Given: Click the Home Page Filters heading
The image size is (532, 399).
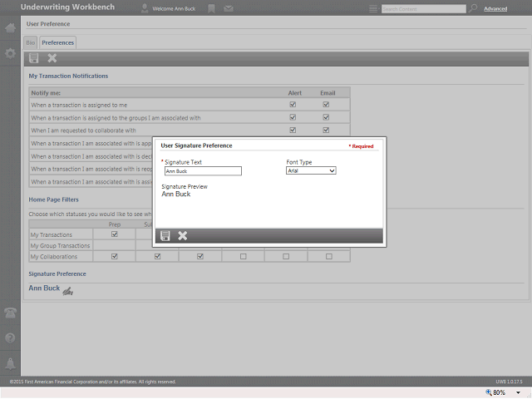Looking at the screenshot, I should (x=53, y=199).
